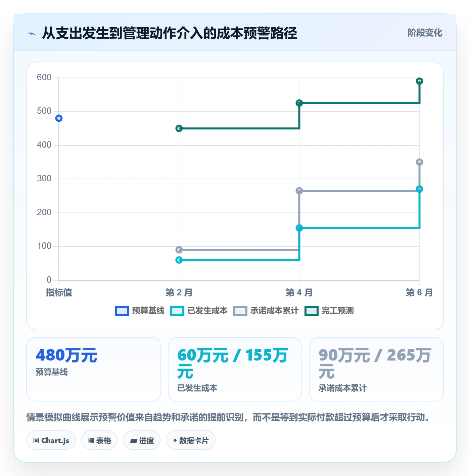The image size is (470, 476).
Task: Click the 指标值 axis label
Action: click(59, 292)
